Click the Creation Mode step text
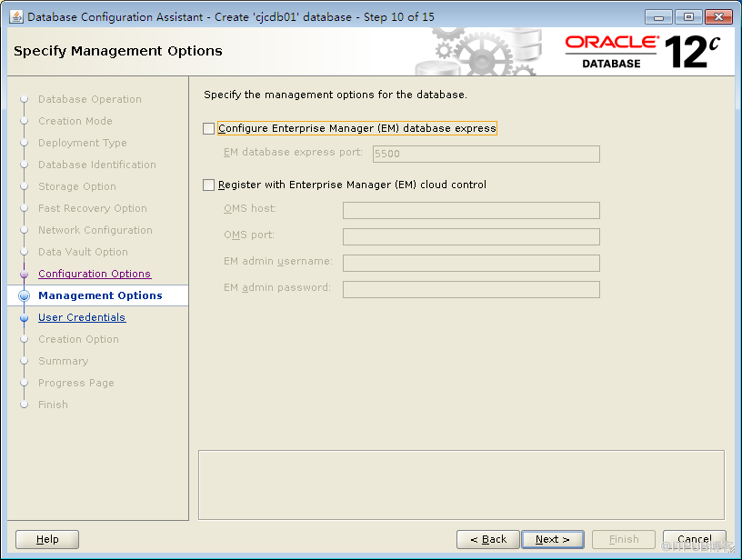The image size is (742, 560). coord(75,121)
